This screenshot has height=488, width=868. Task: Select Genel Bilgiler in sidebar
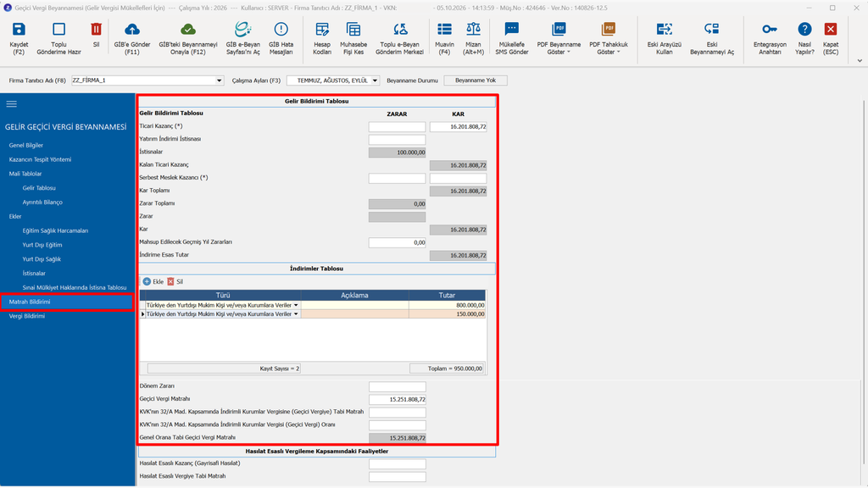26,145
